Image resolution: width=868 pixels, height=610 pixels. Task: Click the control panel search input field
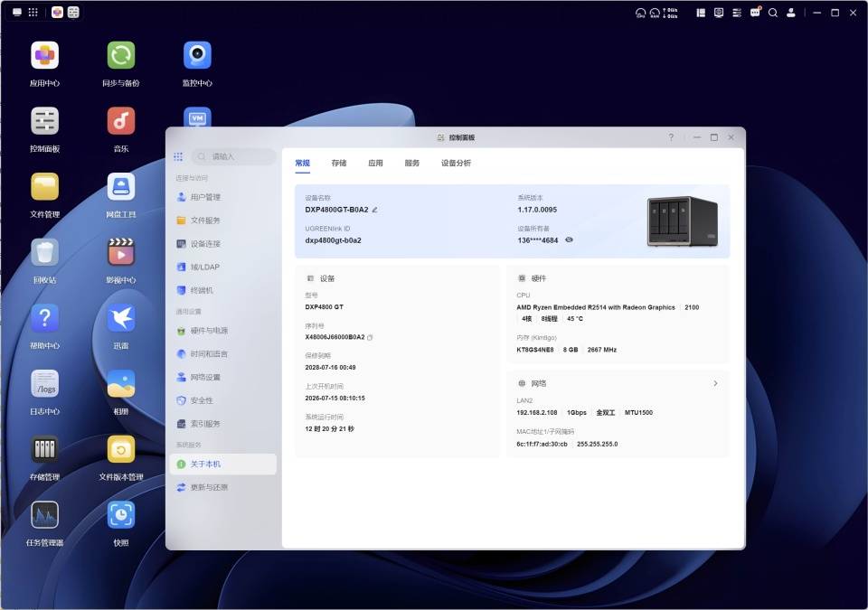pos(233,156)
